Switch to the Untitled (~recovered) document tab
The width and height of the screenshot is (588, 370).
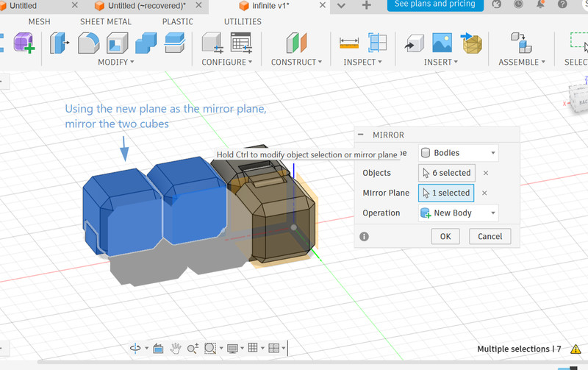point(146,6)
